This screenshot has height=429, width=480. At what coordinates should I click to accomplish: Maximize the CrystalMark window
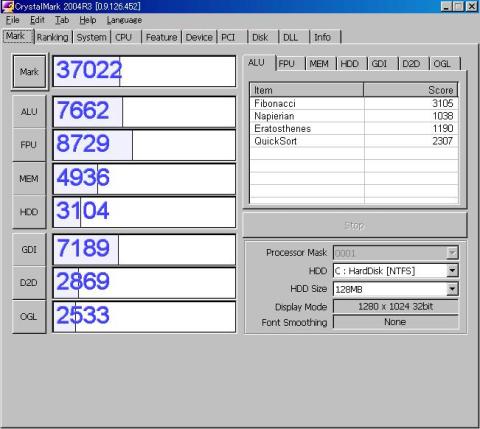click(458, 6)
